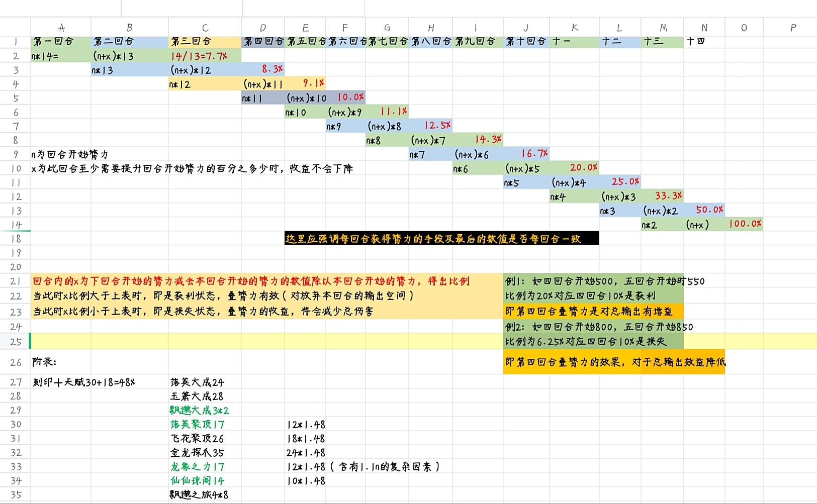This screenshot has width=817, height=504.
Task: Click the cell with n*14=
Action: (x=61, y=56)
